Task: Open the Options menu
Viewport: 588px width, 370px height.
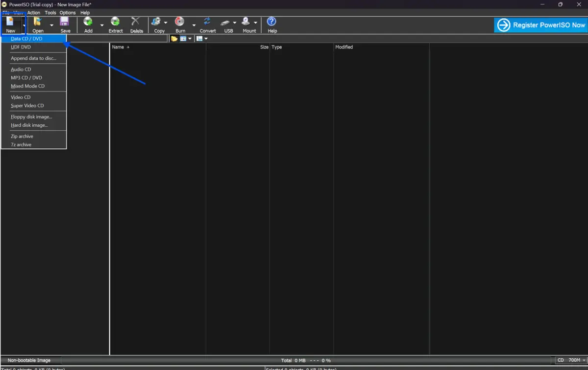Action: [68, 13]
